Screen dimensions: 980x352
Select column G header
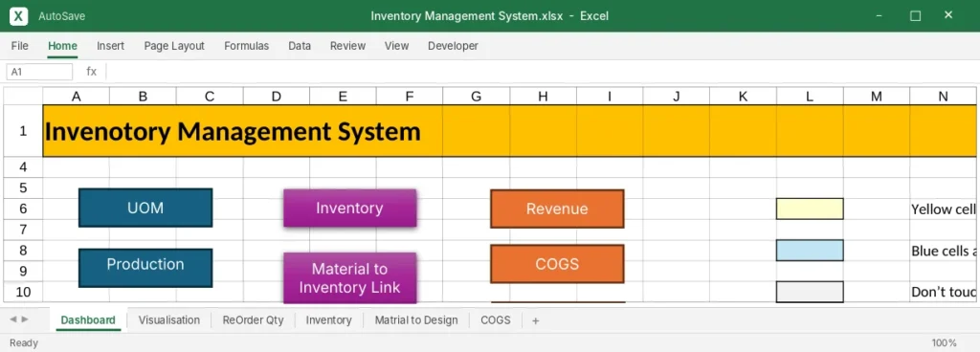477,96
